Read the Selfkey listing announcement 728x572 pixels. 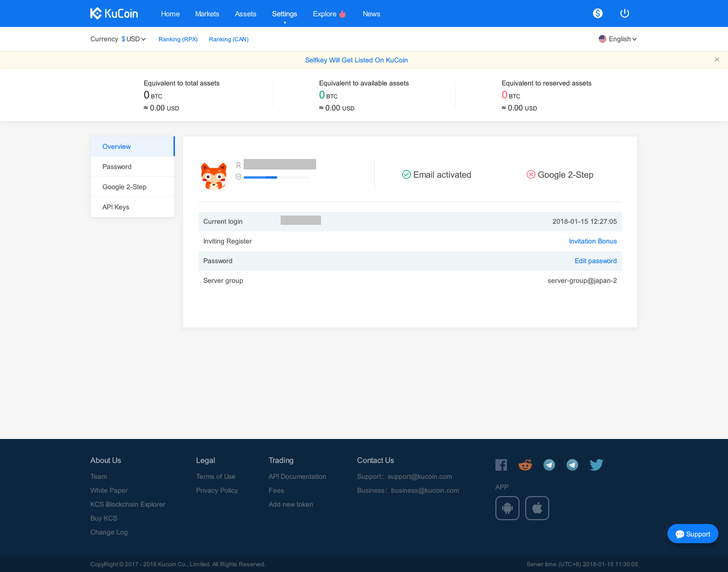point(357,60)
